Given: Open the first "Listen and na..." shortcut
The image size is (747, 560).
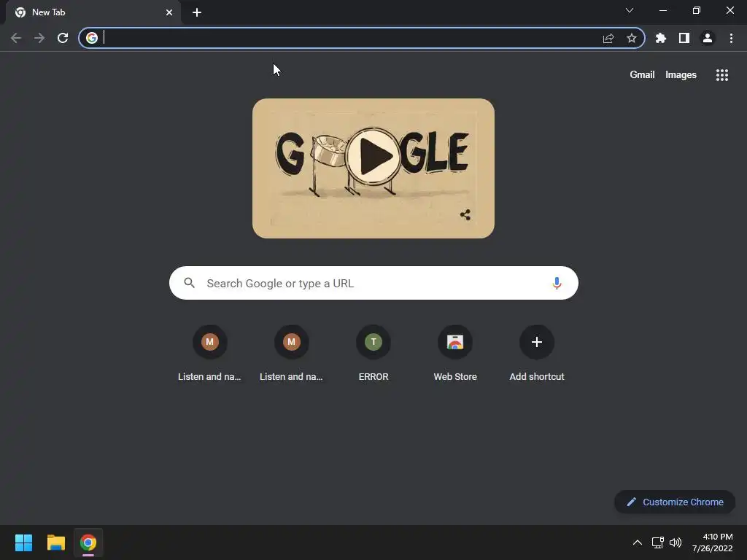Looking at the screenshot, I should point(209,354).
